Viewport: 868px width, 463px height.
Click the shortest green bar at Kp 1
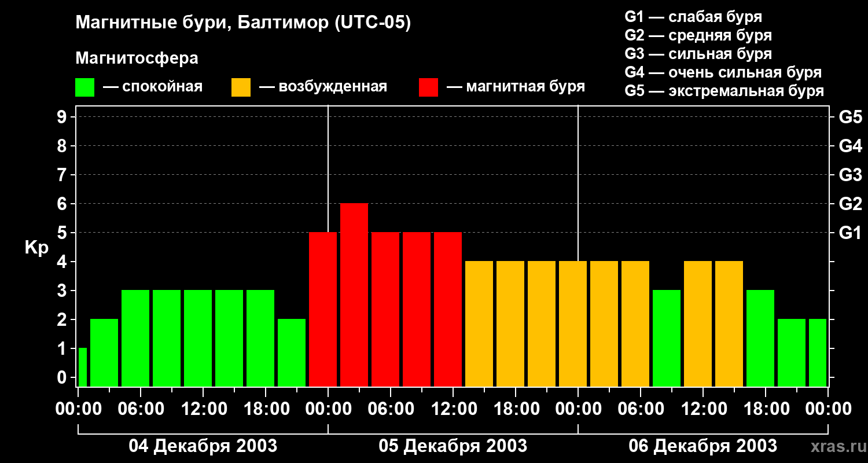(83, 368)
